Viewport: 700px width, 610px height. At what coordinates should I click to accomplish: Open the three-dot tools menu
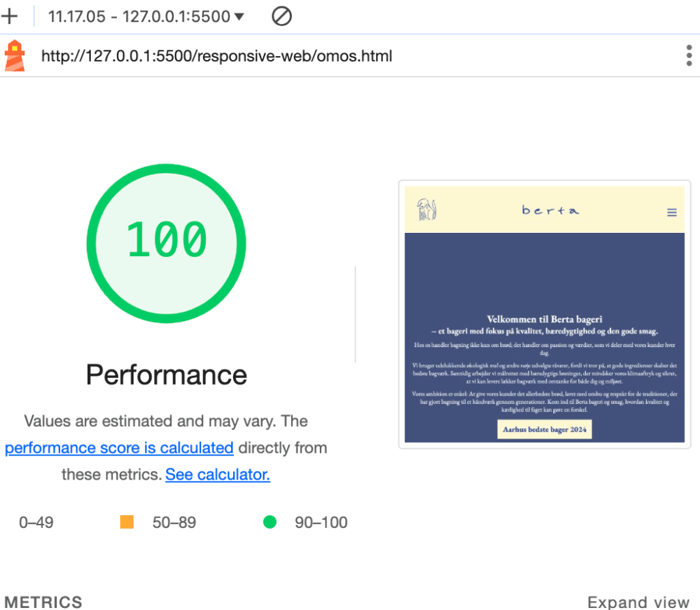(x=688, y=55)
